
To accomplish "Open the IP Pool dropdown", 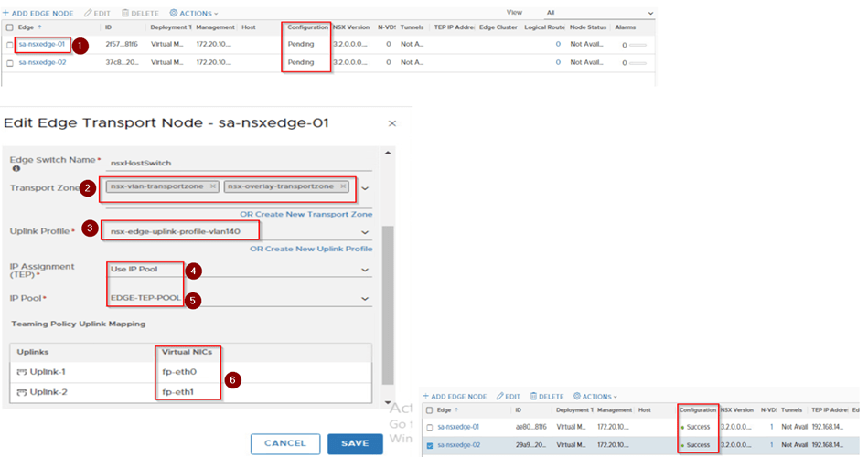I will pos(365,299).
